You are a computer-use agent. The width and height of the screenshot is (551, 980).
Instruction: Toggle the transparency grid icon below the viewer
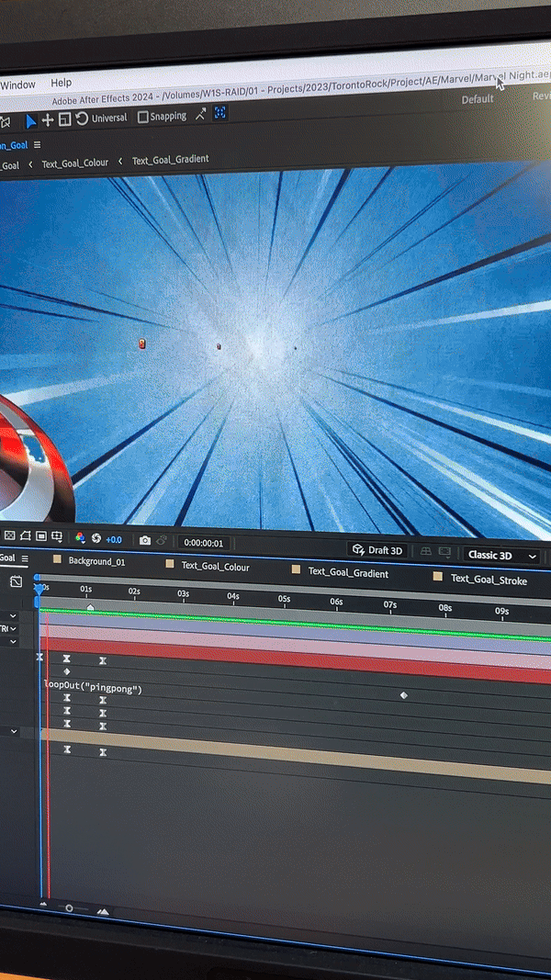point(10,535)
